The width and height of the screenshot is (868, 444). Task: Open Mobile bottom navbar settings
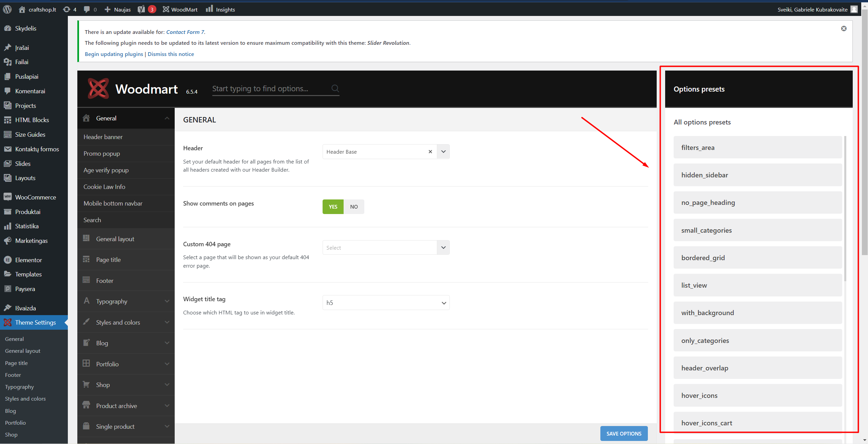click(126, 204)
